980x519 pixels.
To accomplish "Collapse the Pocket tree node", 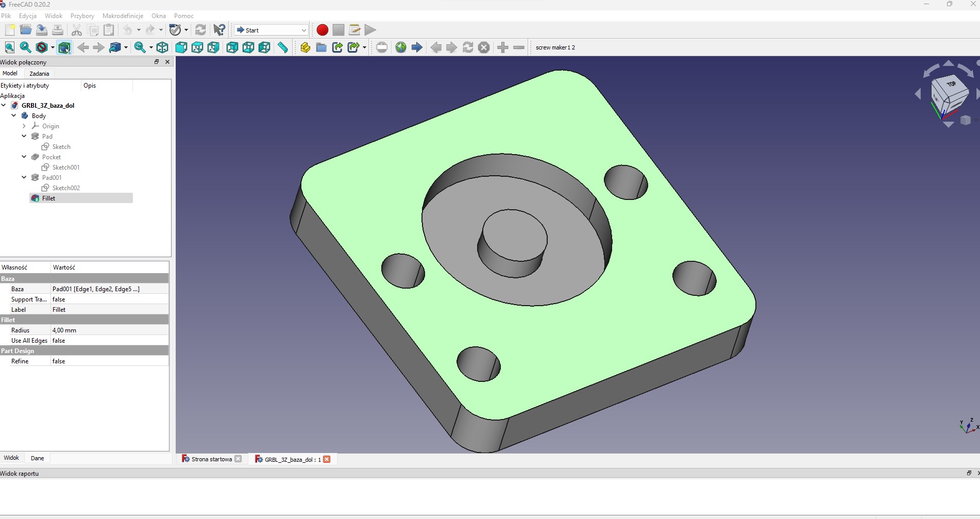I will [x=24, y=157].
